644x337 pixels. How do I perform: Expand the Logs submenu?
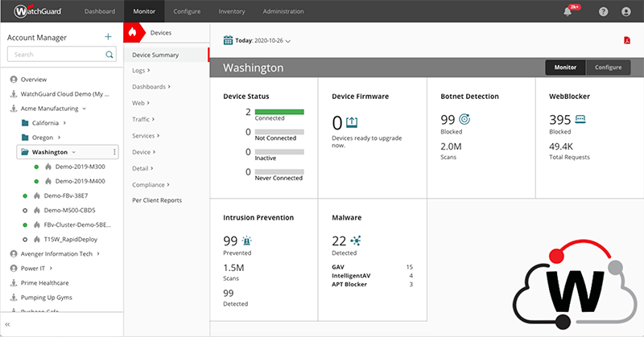coord(141,70)
